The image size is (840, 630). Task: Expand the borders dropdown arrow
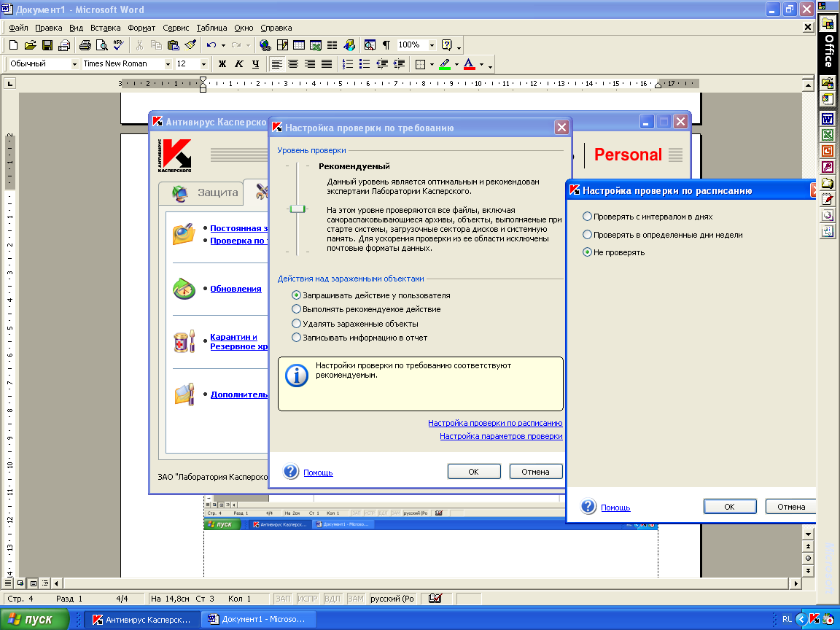pyautogui.click(x=432, y=64)
